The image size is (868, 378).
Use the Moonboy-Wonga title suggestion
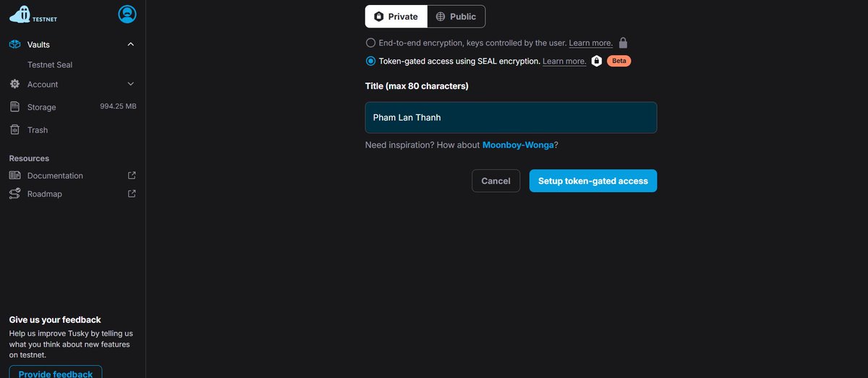point(518,145)
